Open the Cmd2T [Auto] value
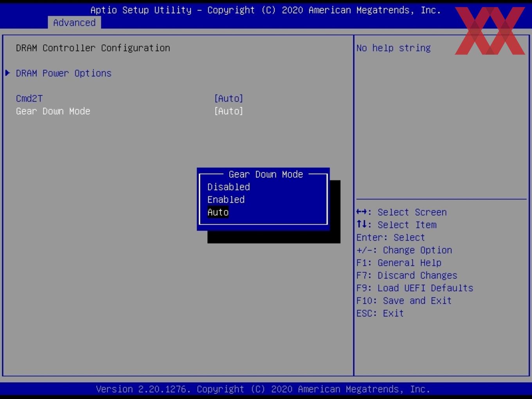 click(x=228, y=99)
